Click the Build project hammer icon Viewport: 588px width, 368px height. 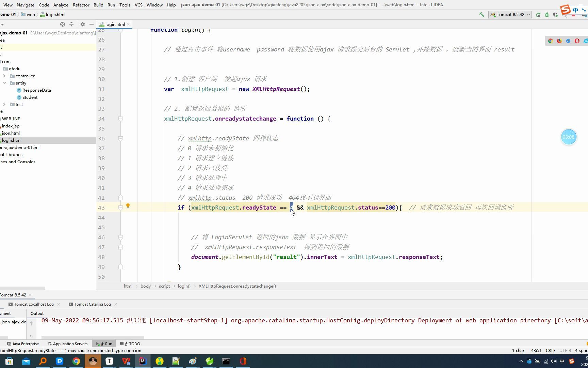tap(481, 15)
